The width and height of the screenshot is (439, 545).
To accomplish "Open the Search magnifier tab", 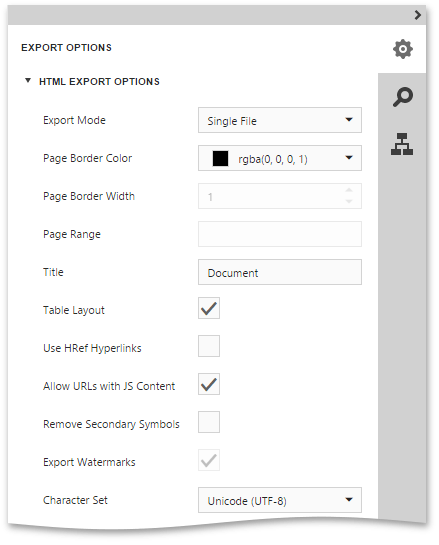I will pos(403,97).
